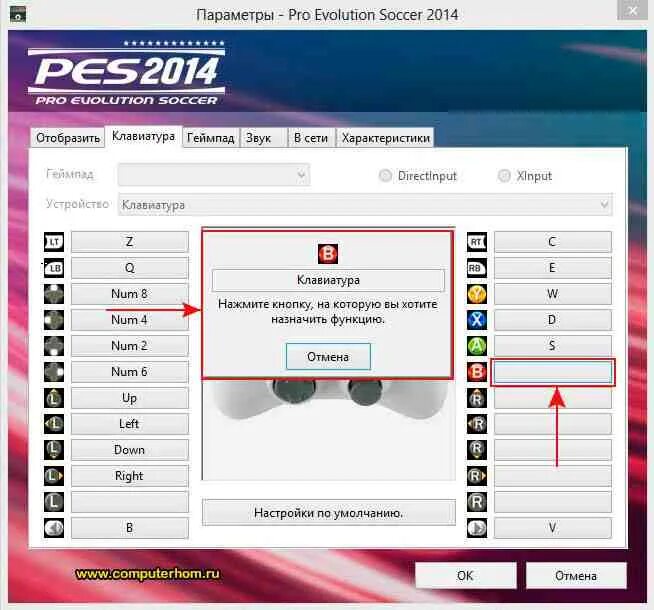The image size is (654, 610).
Task: Click the D-pad icon beside Num 6
Action: pyautogui.click(x=54, y=372)
